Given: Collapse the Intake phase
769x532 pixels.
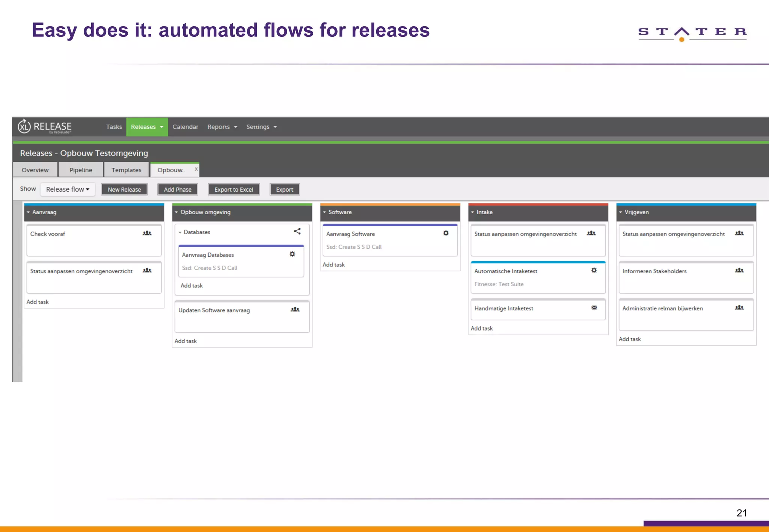Looking at the screenshot, I should [472, 212].
